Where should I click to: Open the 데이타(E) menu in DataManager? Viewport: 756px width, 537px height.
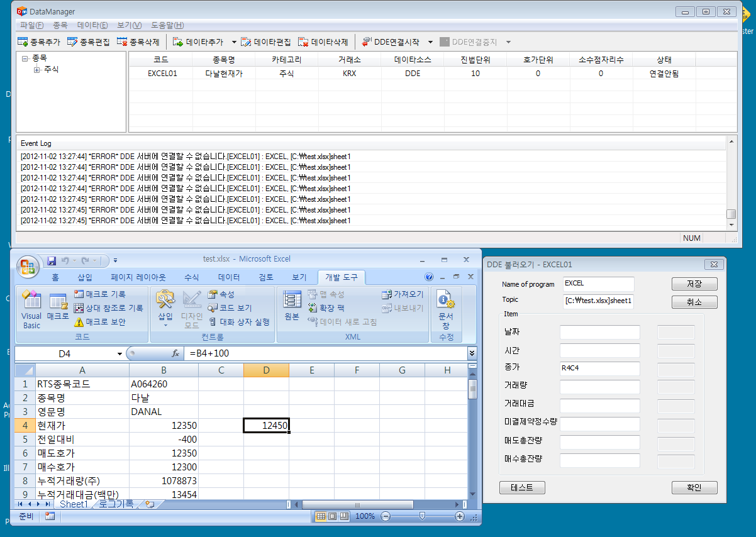(92, 25)
